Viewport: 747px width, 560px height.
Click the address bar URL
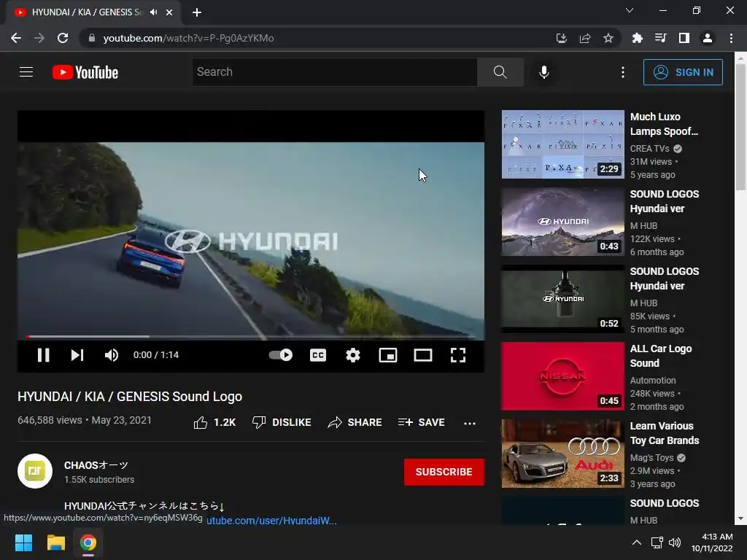coord(188,38)
